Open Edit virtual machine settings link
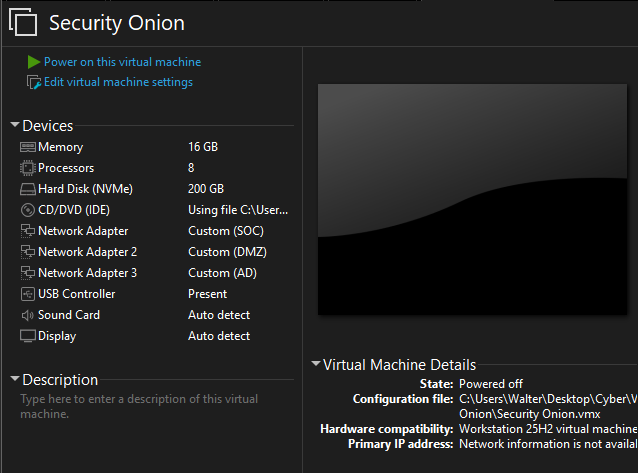The height and width of the screenshot is (473, 638). [118, 83]
